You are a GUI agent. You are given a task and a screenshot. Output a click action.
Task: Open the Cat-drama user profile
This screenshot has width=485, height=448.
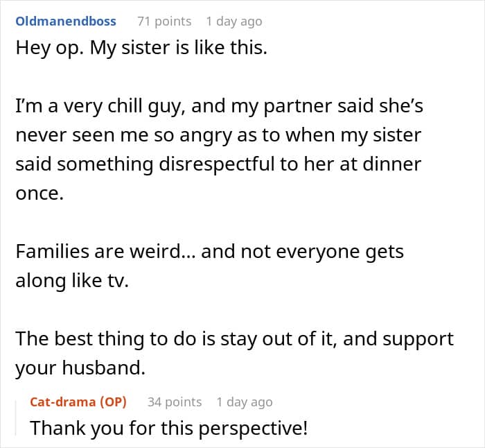point(63,402)
